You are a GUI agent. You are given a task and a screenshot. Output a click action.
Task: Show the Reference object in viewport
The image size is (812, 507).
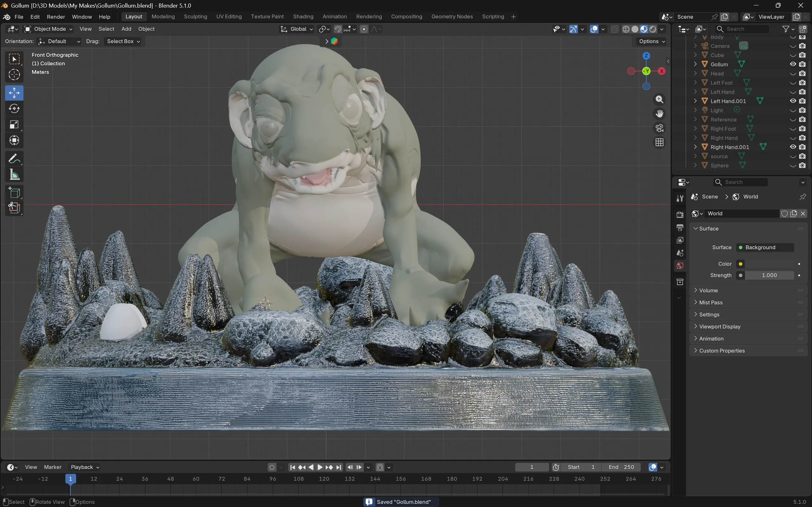(x=793, y=119)
